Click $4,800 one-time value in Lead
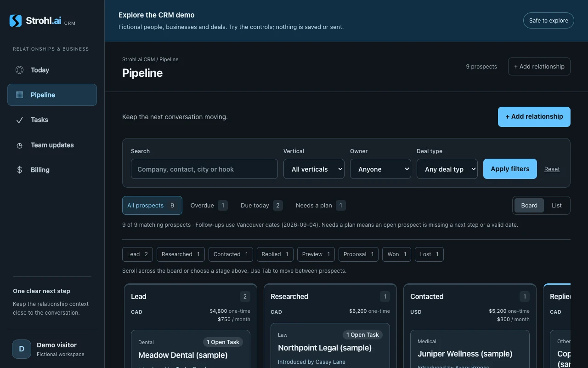 (x=230, y=311)
